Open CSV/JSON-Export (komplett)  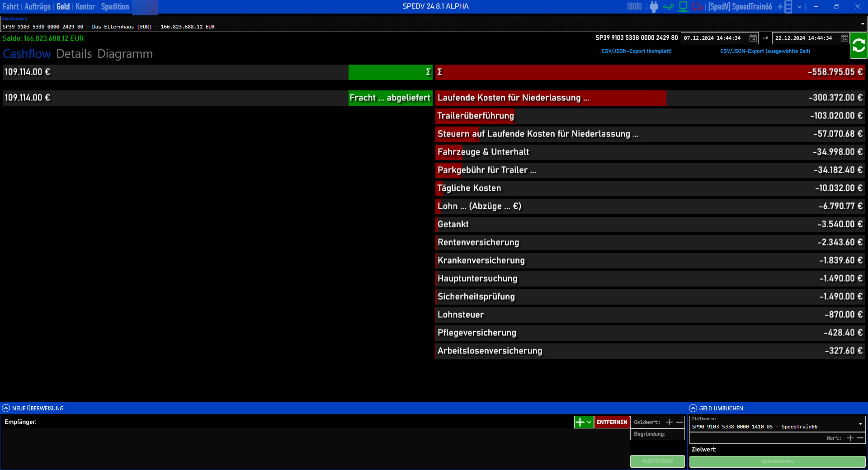coord(636,51)
